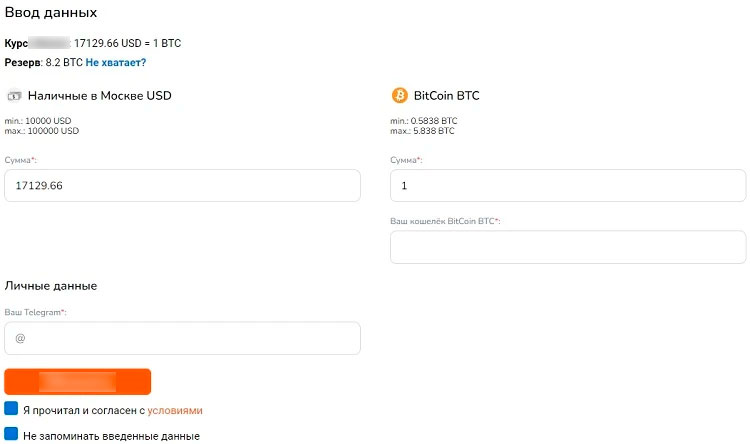Click the "Личные данные" section heading
Viewport: 750px width, 444px height.
(x=51, y=286)
